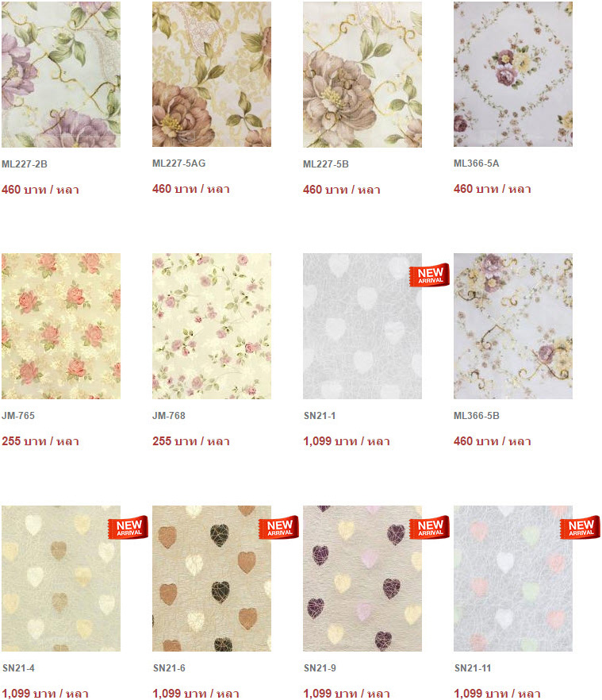
Task: Click the ML366-5A product name
Action: point(476,163)
